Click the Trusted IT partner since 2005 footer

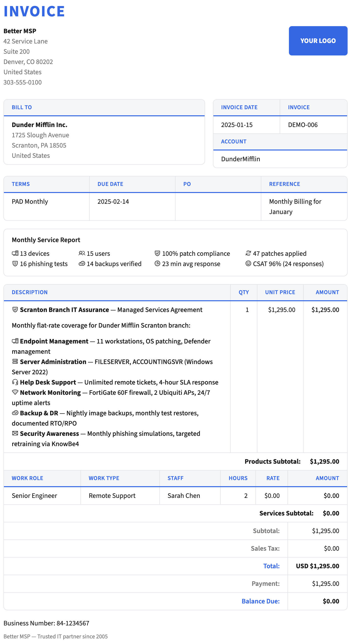(55, 636)
